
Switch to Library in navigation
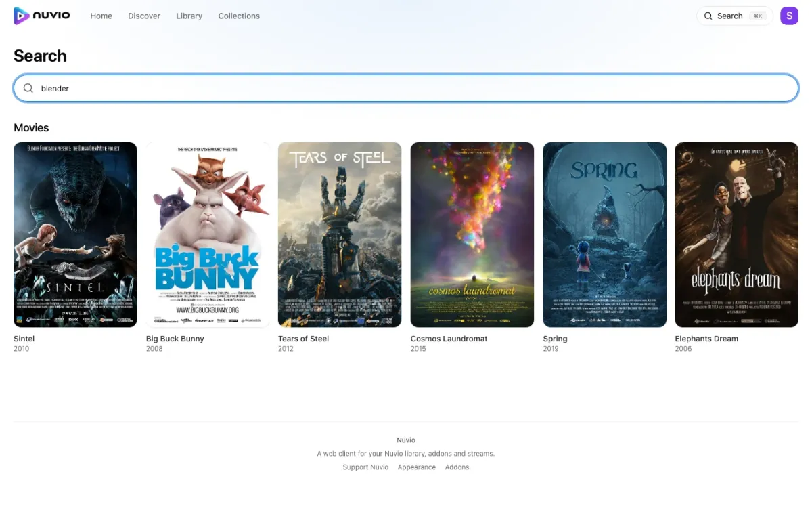tap(189, 16)
